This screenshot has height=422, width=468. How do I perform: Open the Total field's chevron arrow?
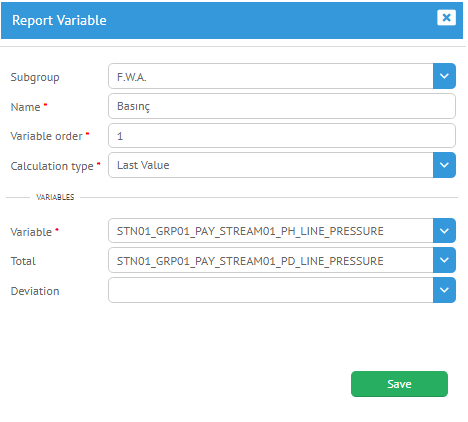444,260
